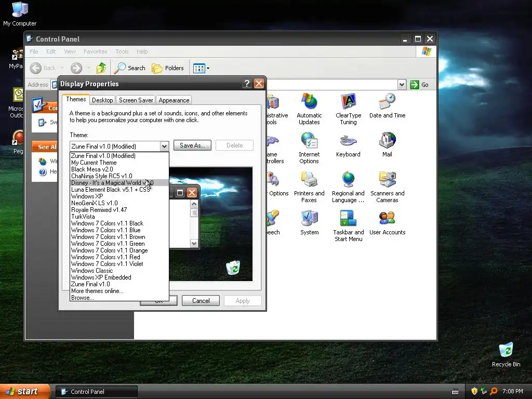Select Royale Remixed v1.47 theme

pyautogui.click(x=119, y=210)
